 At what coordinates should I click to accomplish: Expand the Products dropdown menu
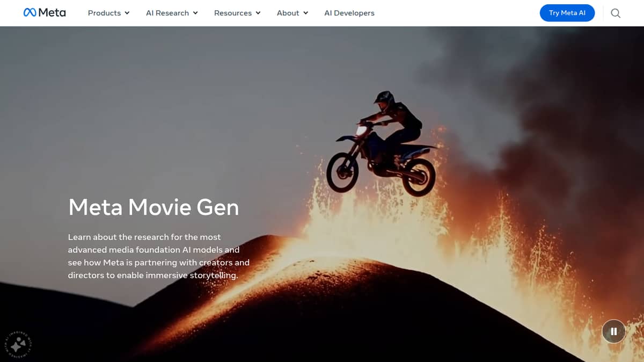click(109, 13)
